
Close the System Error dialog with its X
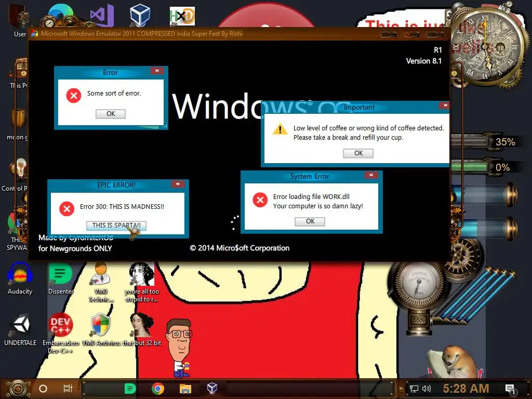click(x=371, y=175)
